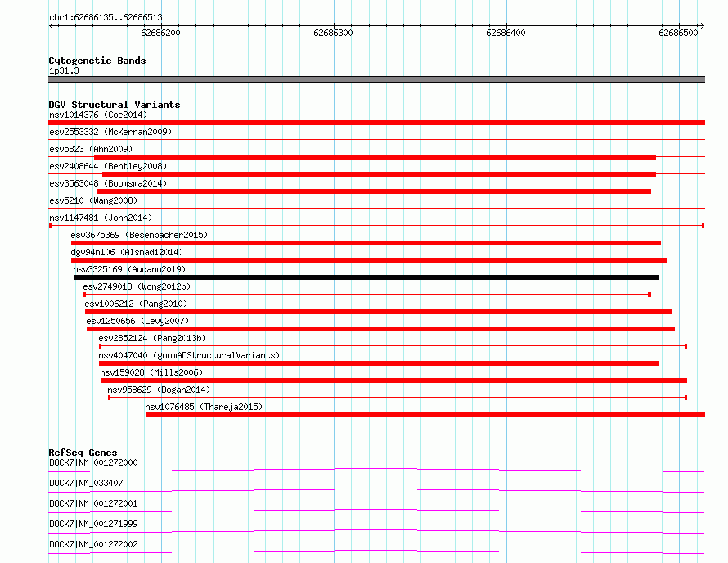Select the esv3563048 (Boomsma2014) label
Screen dimensions: 728x563
(108, 183)
